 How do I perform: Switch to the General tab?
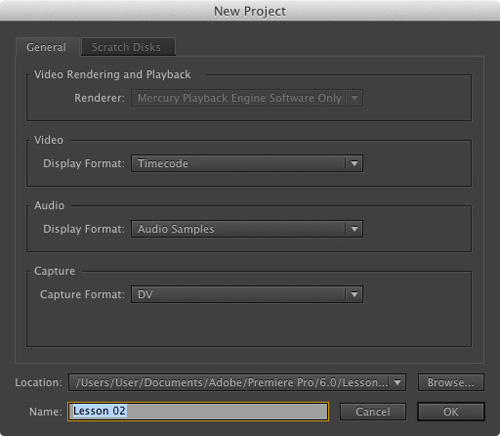[x=46, y=47]
